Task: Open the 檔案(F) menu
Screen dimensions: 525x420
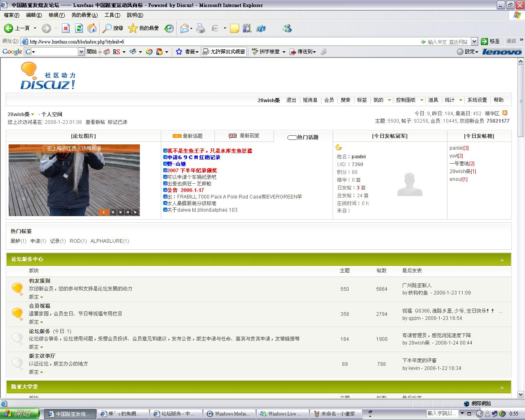Action: tap(11, 15)
